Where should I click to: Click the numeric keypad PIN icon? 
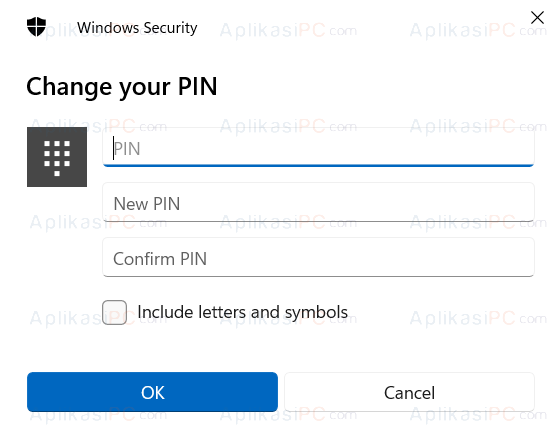point(57,157)
